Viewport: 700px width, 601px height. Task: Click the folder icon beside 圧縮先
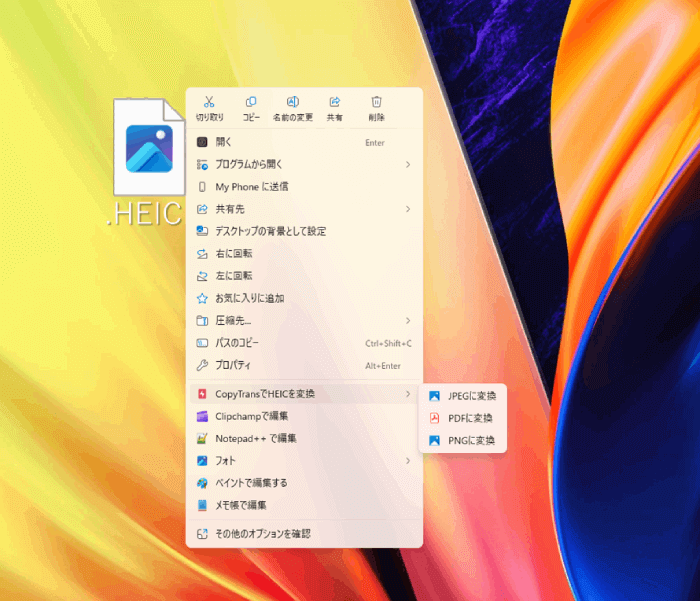coord(202,321)
